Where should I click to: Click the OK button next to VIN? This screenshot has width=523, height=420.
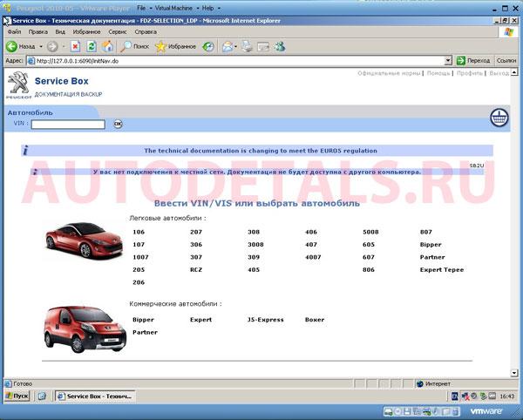click(118, 124)
